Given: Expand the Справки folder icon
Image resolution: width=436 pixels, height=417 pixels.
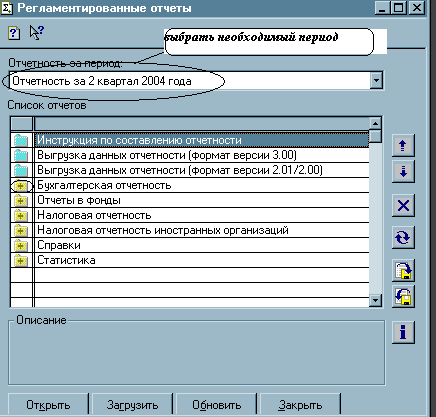Looking at the screenshot, I should [x=21, y=245].
